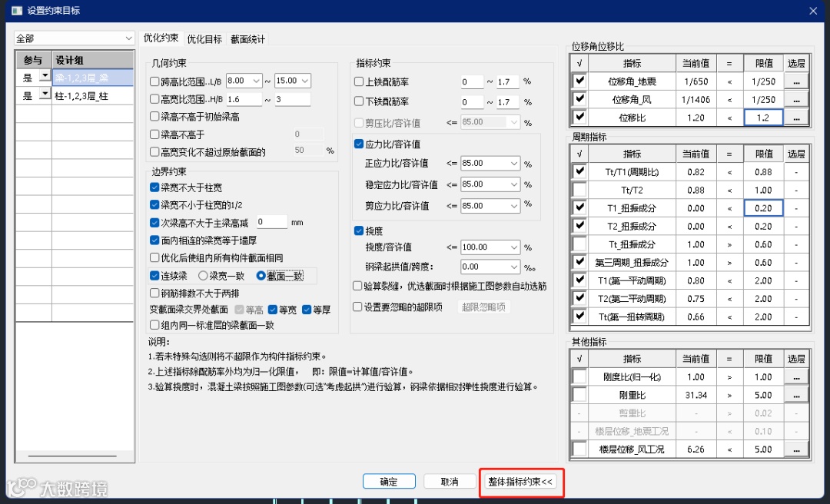The image size is (830, 504).
Task: Enable 上铁配筋率 checkbox
Action: [x=359, y=82]
